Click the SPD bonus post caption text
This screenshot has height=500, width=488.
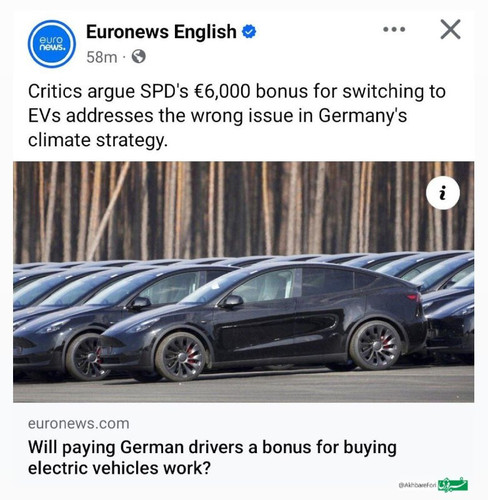click(237, 115)
